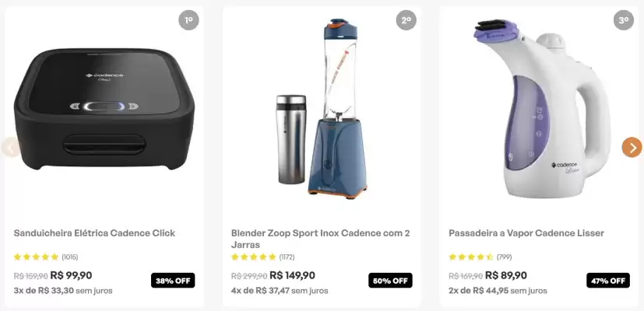Screen dimensions: 644x311
Task: Click the star rating of Sanduicheira Cadence Click
Action: (x=37, y=257)
